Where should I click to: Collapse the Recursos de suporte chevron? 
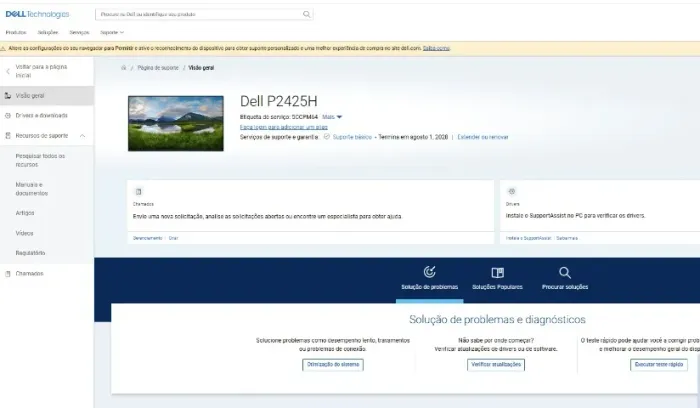pyautogui.click(x=83, y=136)
